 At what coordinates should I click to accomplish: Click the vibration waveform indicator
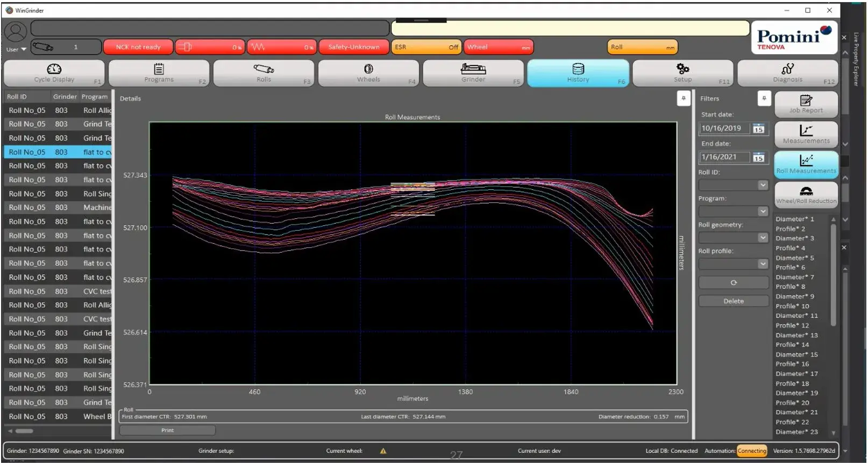point(282,47)
